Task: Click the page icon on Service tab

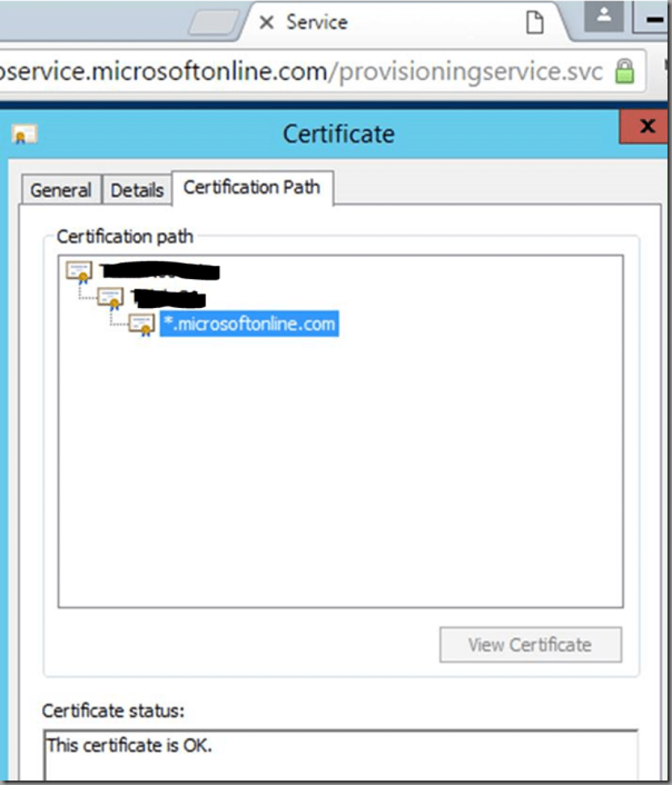Action: (x=534, y=23)
